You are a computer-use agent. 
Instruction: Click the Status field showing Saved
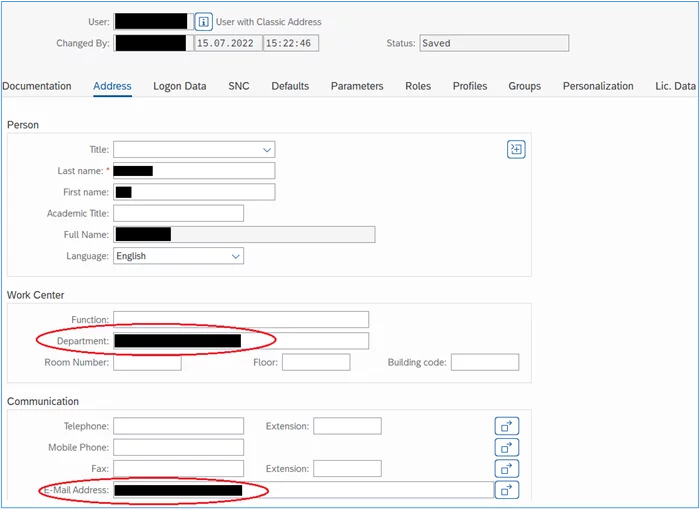pos(494,43)
